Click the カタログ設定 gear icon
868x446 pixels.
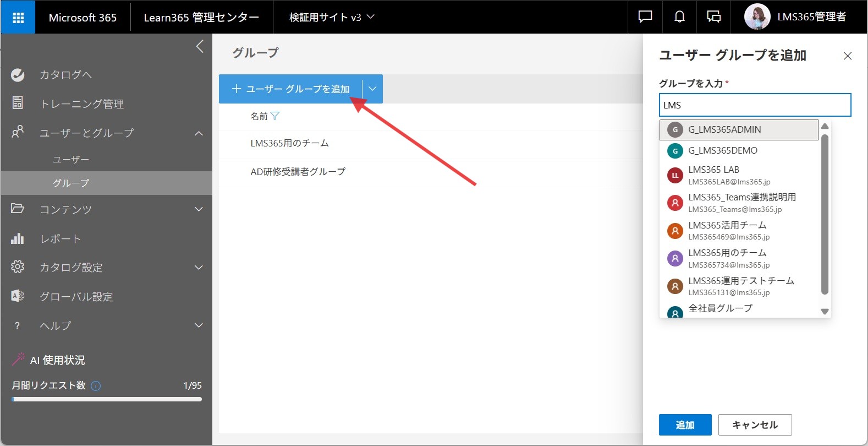point(18,267)
